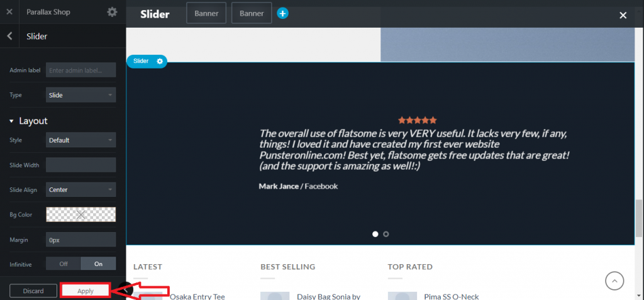Apply the slider changes

pos(86,291)
